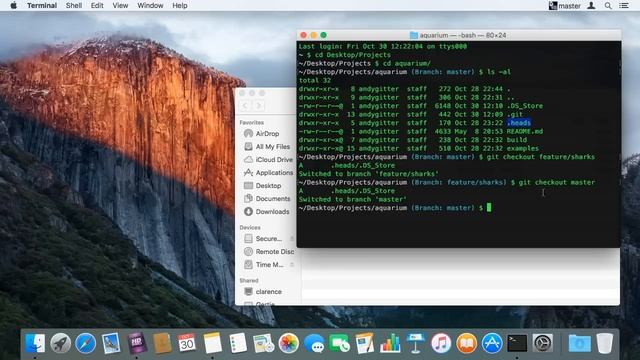This screenshot has width=640, height=360.
Task: Select Documents in Finder sidebar
Action: [267, 199]
